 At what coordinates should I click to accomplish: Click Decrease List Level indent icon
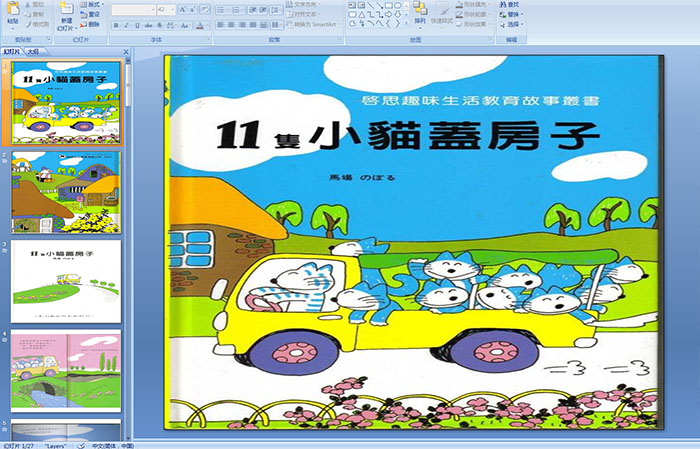pyautogui.click(x=253, y=9)
